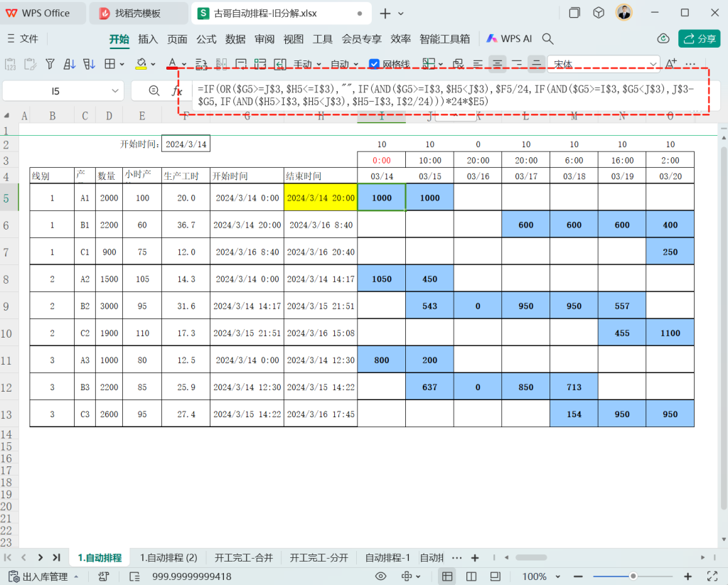Viewport: 728px width, 585px height.
Task: Open the more toolbar options ellipsis
Action: click(x=690, y=63)
